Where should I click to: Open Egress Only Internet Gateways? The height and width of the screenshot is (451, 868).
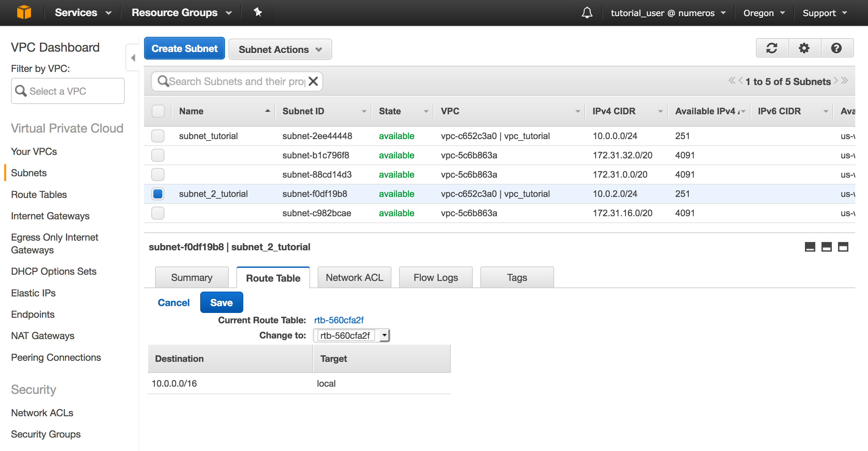54,244
